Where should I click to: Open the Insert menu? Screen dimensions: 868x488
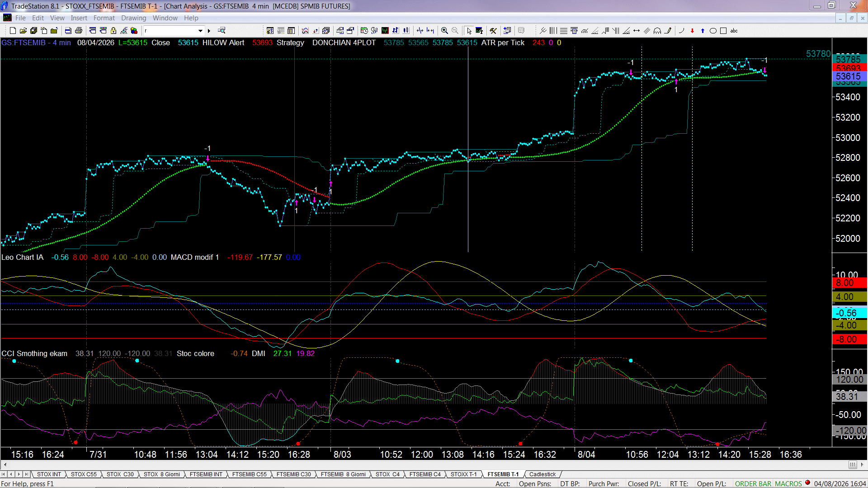(79, 18)
